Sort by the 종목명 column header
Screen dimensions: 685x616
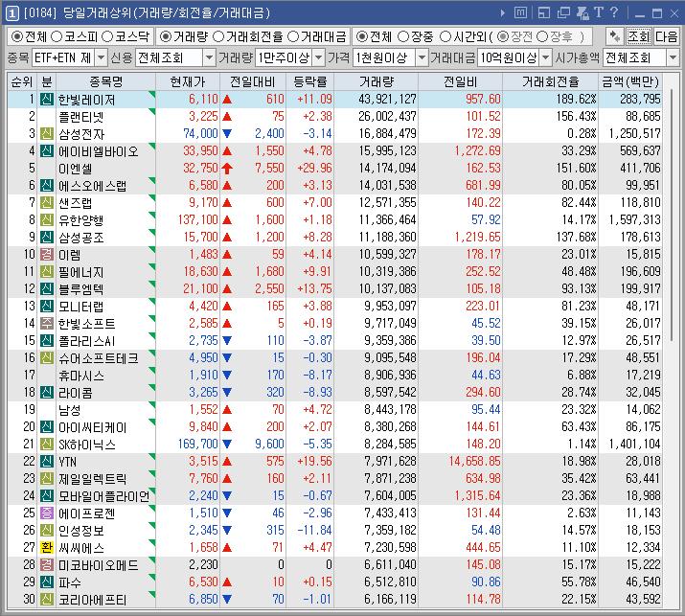click(x=106, y=81)
